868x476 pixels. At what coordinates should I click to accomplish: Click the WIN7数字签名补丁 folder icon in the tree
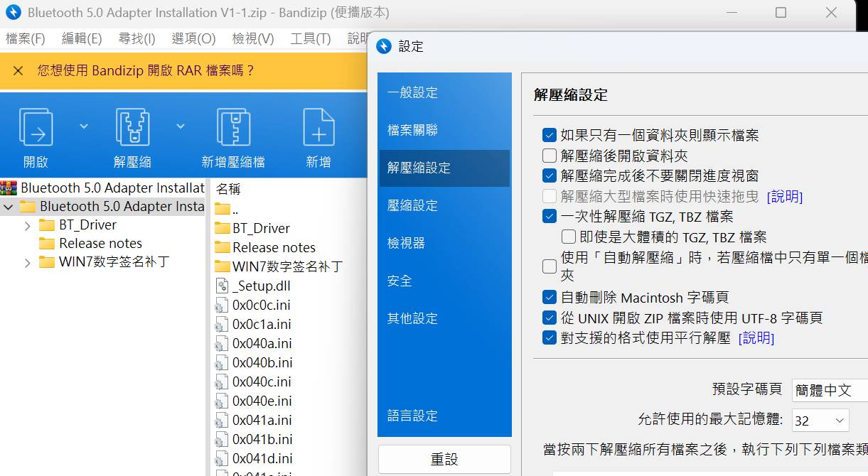tap(47, 262)
